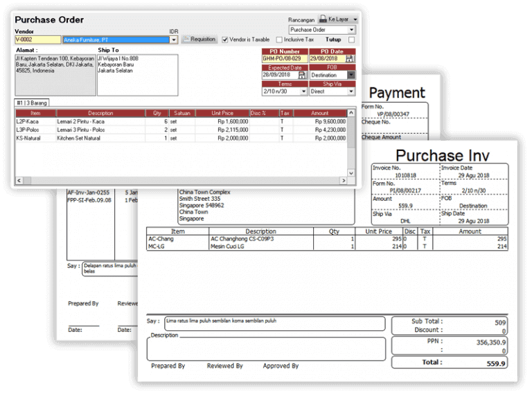Select the #1 | 3 Barang tab

(x=32, y=103)
